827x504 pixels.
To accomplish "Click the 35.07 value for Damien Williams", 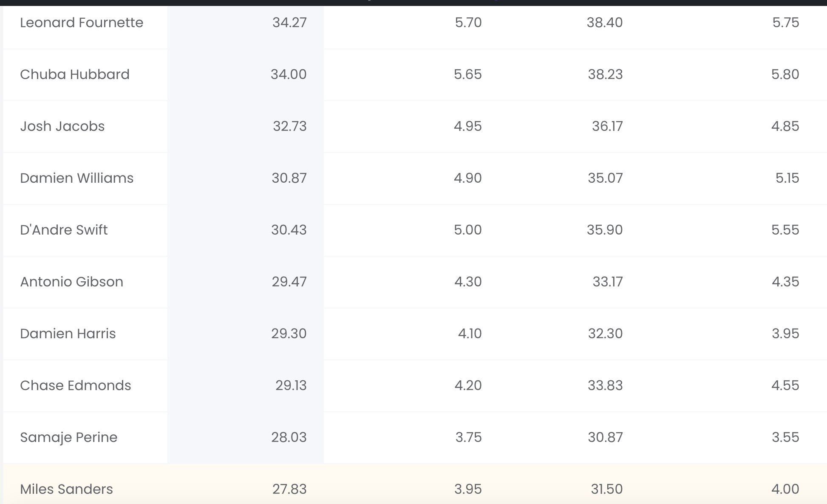I will click(605, 178).
